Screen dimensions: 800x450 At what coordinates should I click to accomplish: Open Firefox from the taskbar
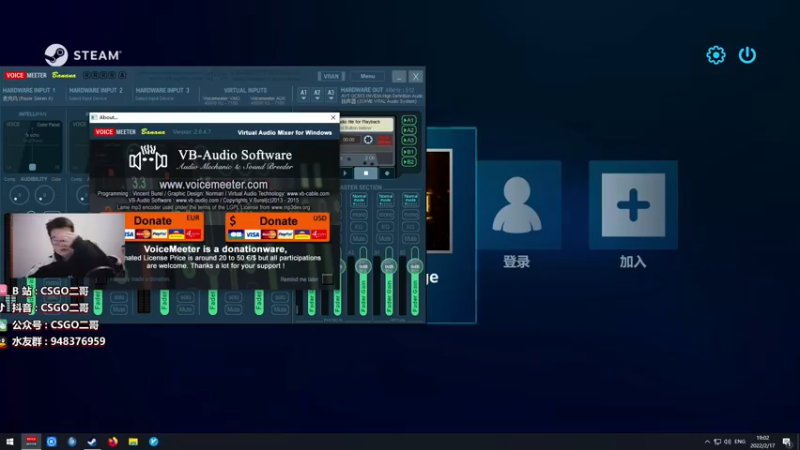tap(113, 441)
